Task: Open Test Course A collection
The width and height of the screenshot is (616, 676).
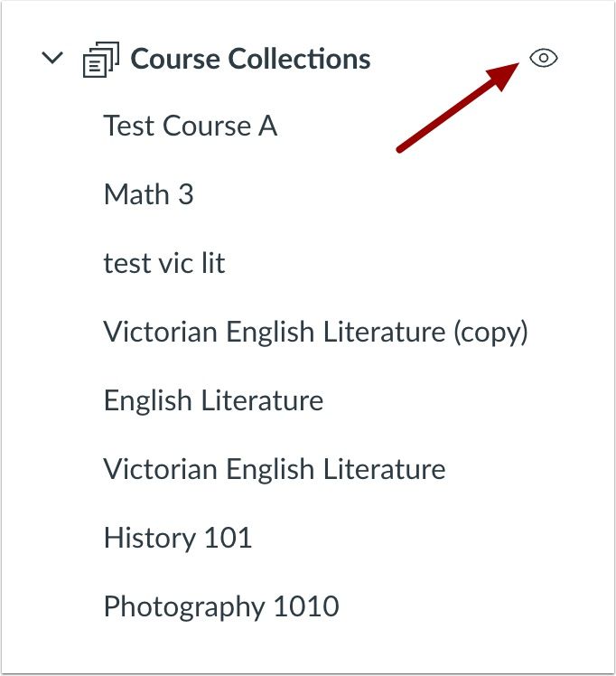Action: tap(190, 126)
